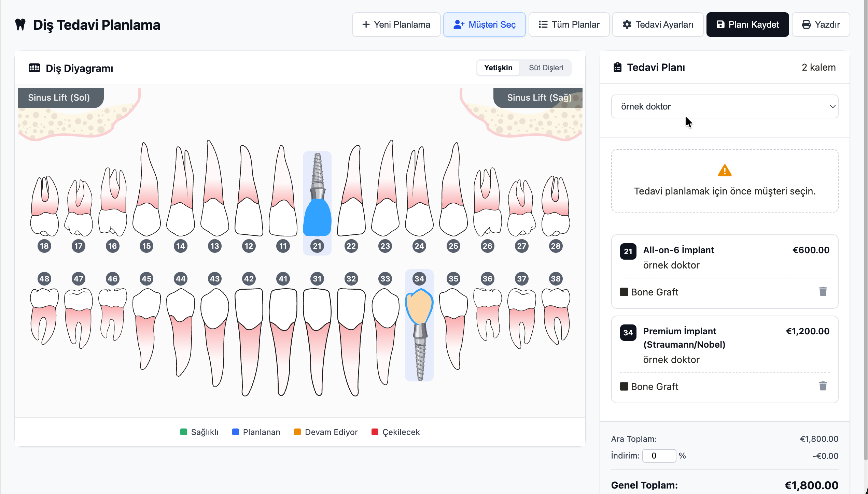Screen dimensions: 868x494
Task: Open Müşteri Seç dialog
Action: click(484, 25)
